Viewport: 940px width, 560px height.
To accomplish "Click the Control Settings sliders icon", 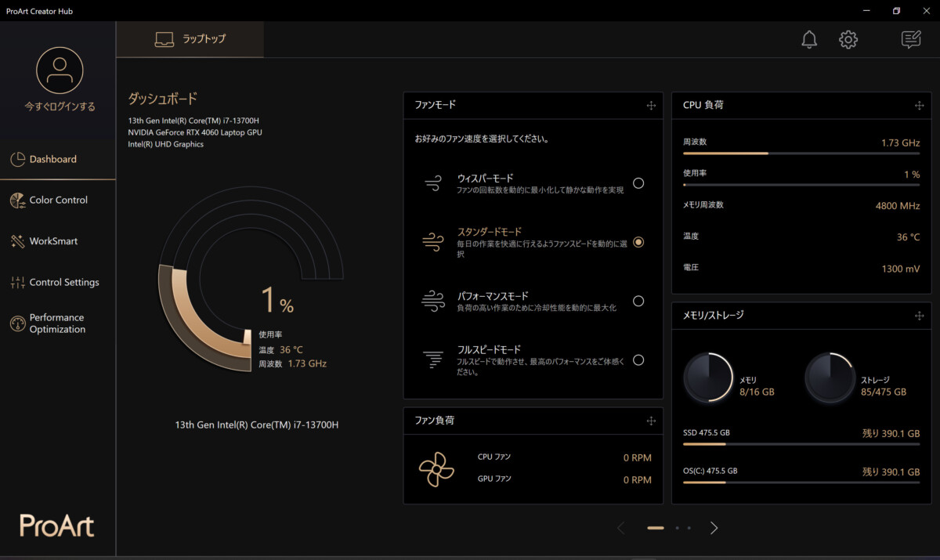I will [x=17, y=283].
